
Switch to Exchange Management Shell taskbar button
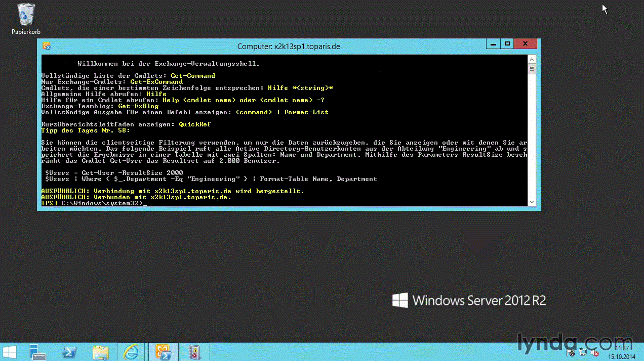164,352
